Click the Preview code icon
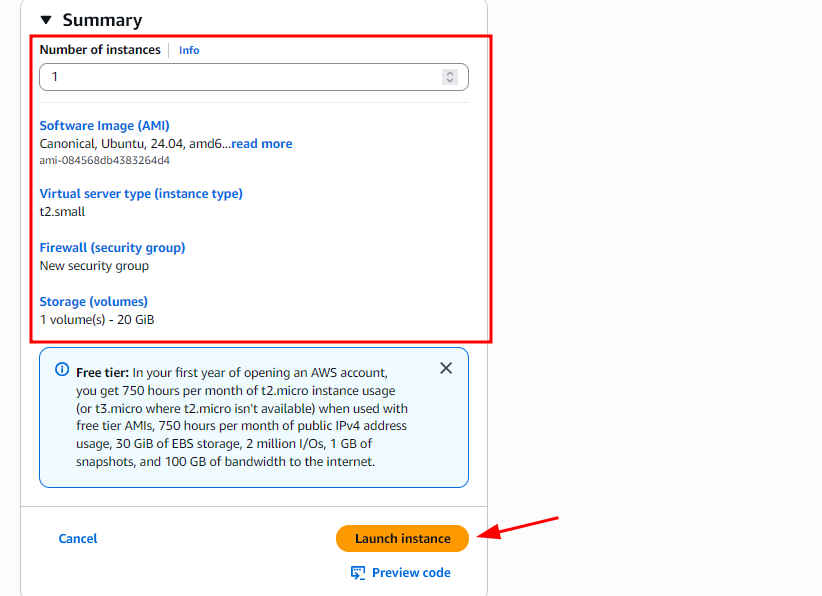Image resolution: width=822 pixels, height=596 pixels. click(x=358, y=573)
